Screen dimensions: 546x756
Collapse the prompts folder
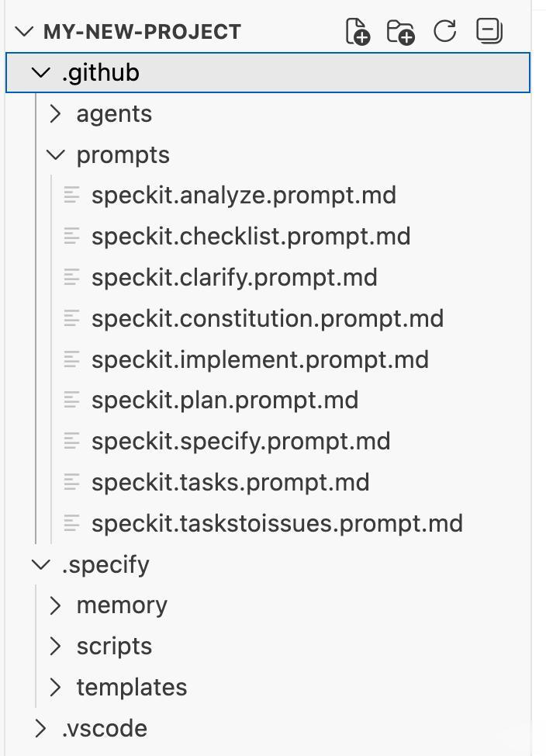tap(55, 154)
